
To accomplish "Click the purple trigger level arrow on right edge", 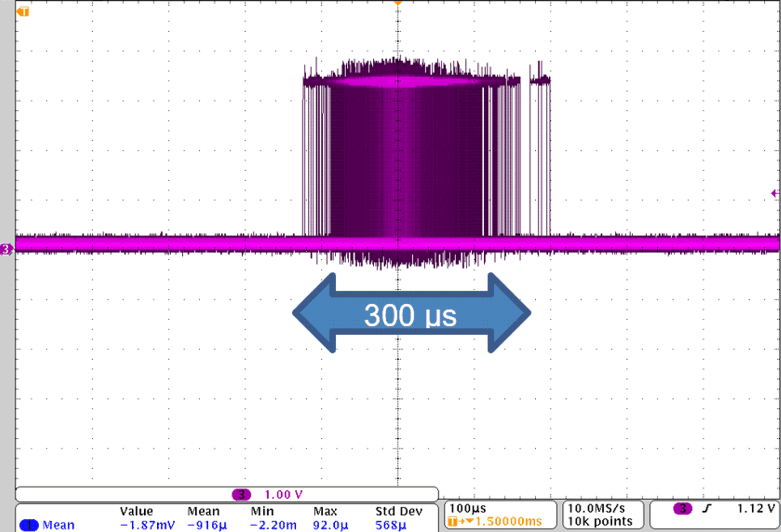I will coord(775,193).
